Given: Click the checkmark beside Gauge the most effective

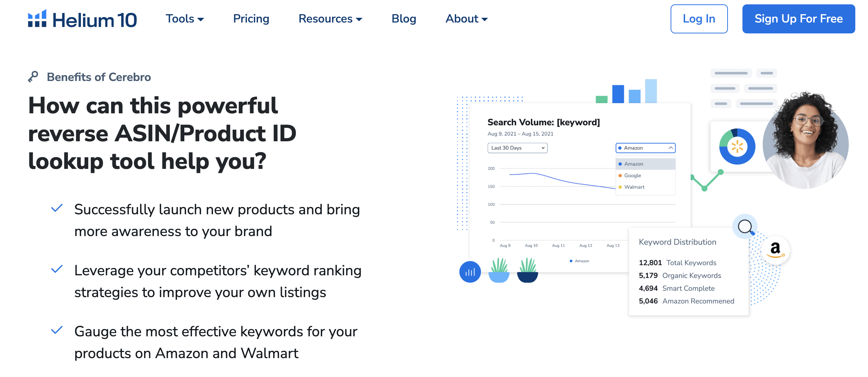Looking at the screenshot, I should tap(57, 331).
